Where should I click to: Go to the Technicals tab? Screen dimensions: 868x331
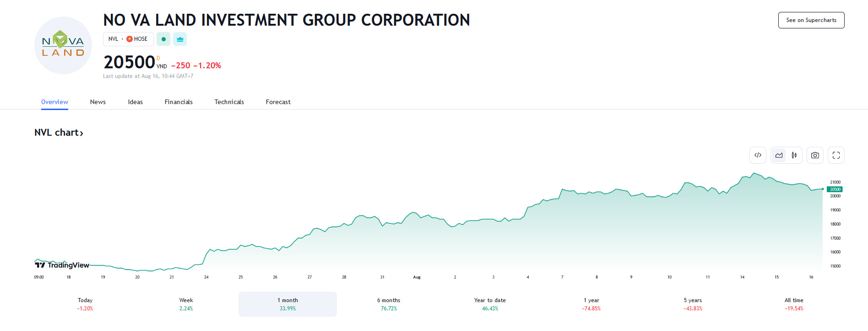[229, 102]
